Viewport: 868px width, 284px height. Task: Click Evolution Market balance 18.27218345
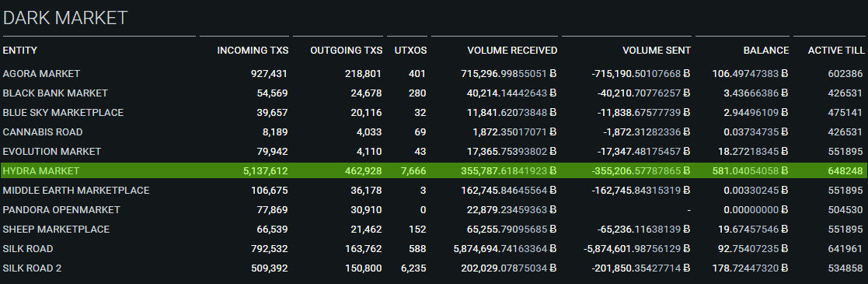click(753, 152)
